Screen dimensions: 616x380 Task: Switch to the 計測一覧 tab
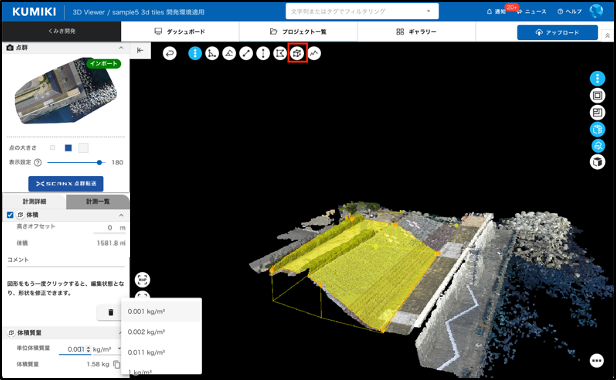click(98, 202)
